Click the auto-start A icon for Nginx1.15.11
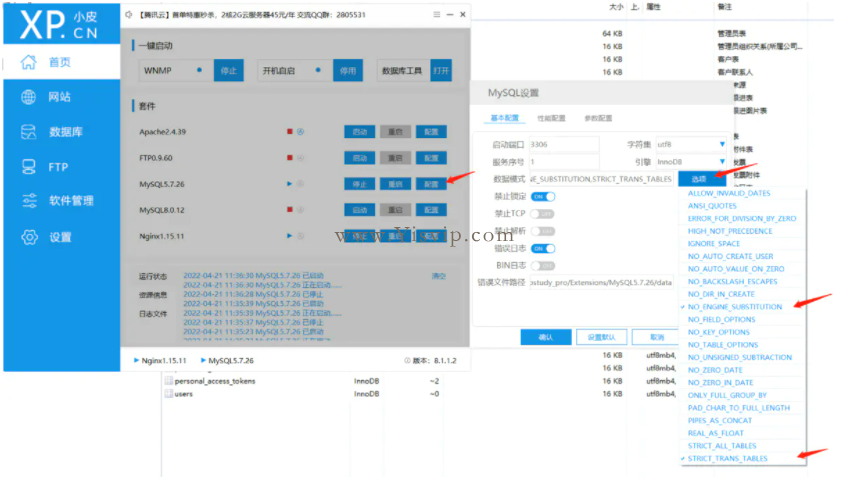 [300, 236]
